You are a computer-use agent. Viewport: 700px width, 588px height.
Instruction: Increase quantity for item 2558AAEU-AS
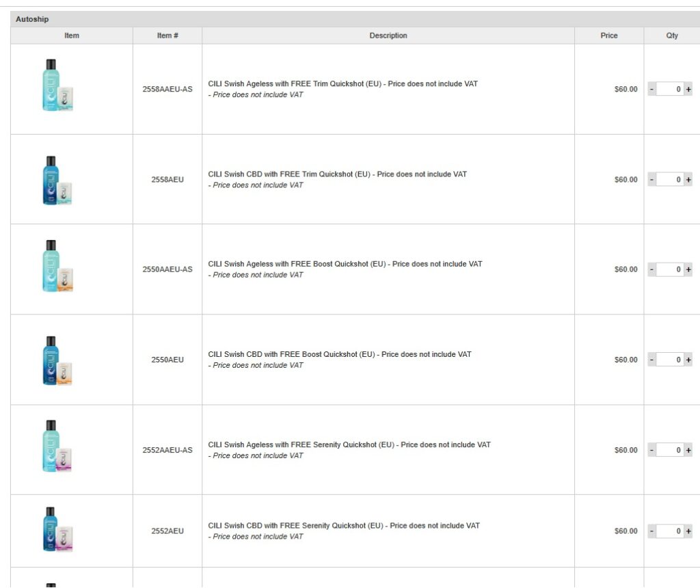(x=688, y=90)
